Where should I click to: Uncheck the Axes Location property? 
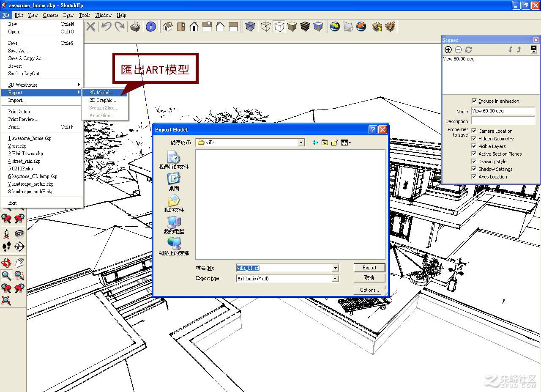[474, 177]
